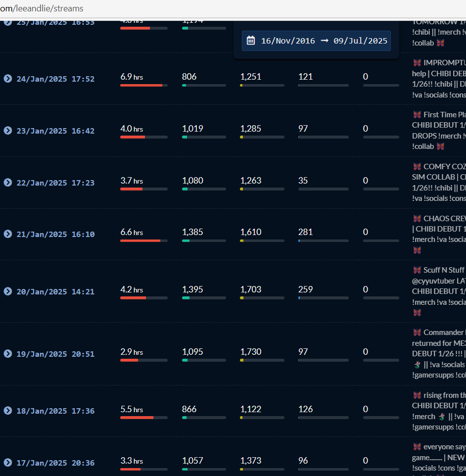
Task: Select the 1,730 peak viewers value
Action: (251, 351)
